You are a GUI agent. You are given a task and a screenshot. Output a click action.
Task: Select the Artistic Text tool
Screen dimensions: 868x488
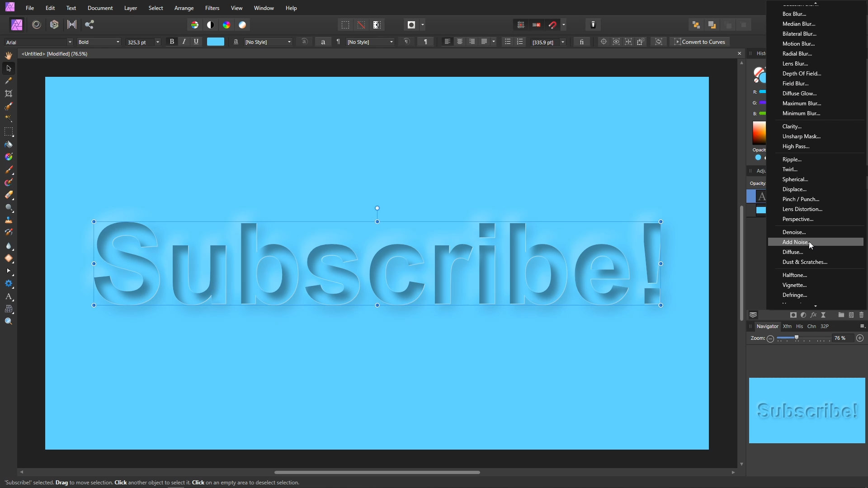coord(9,297)
